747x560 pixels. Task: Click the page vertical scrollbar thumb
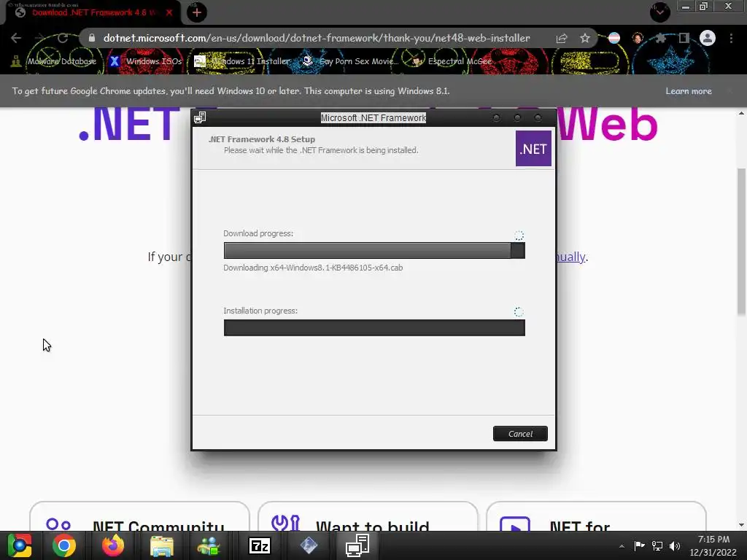pyautogui.click(x=741, y=241)
